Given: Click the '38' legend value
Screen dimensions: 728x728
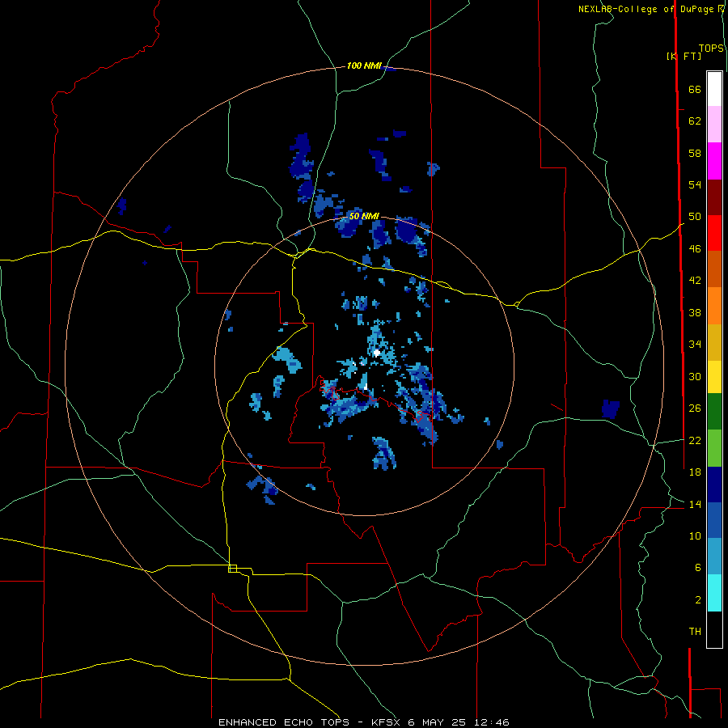Looking at the screenshot, I should click(x=695, y=312).
